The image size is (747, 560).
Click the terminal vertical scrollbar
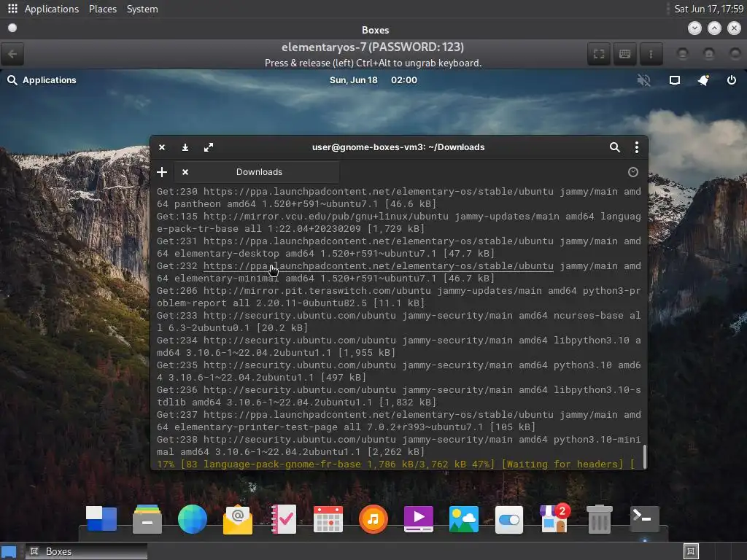[x=645, y=456]
